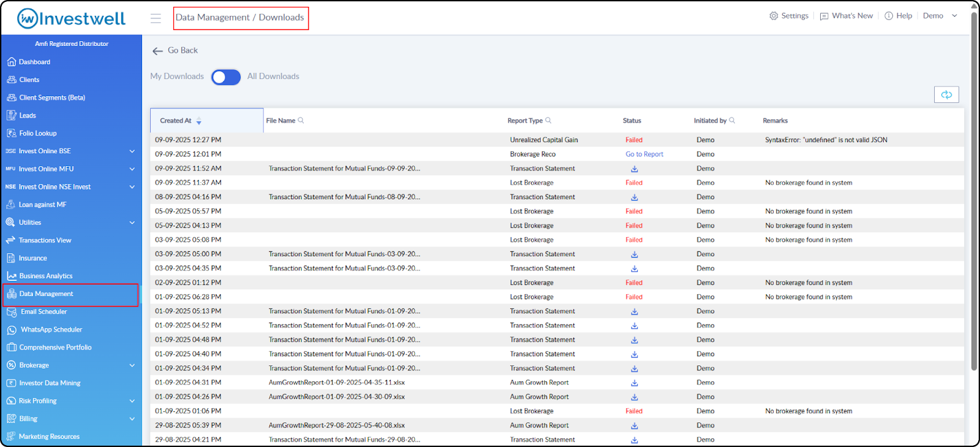Click the Dashboard home icon

coord(11,62)
